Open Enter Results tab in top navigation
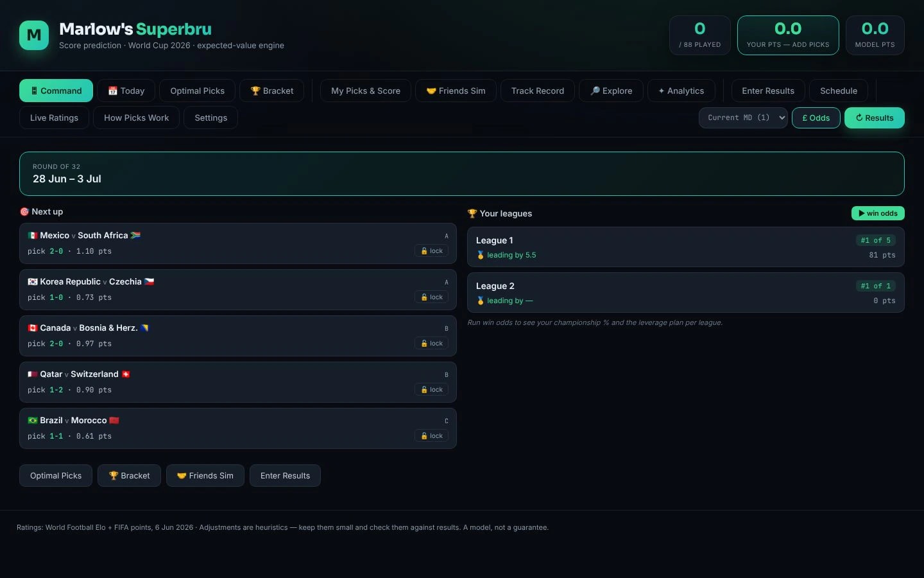Screen dimensions: 924x578 point(768,91)
